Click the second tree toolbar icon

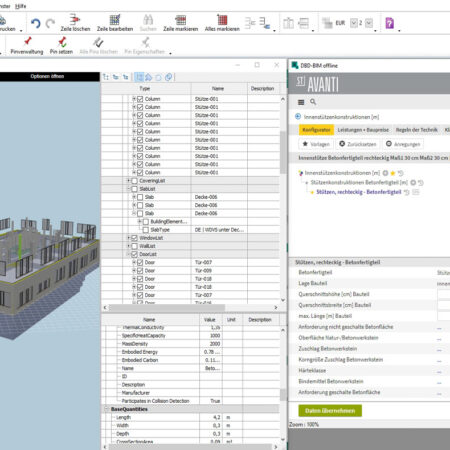116,77
